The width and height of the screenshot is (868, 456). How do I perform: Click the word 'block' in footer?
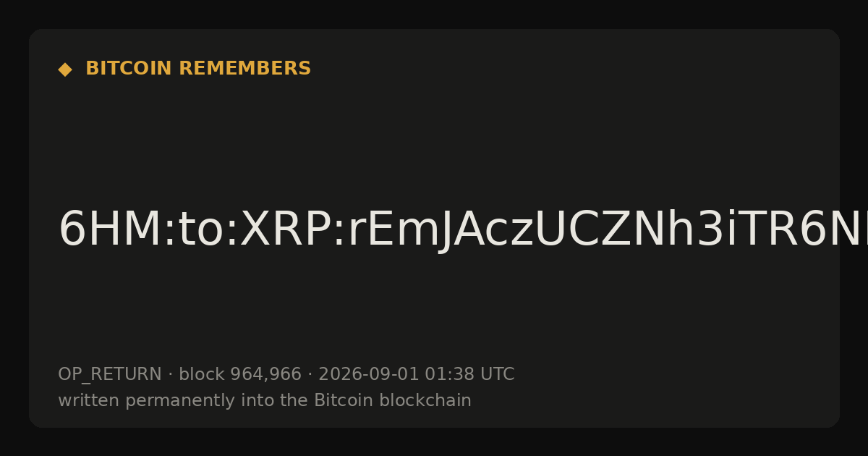click(x=202, y=374)
